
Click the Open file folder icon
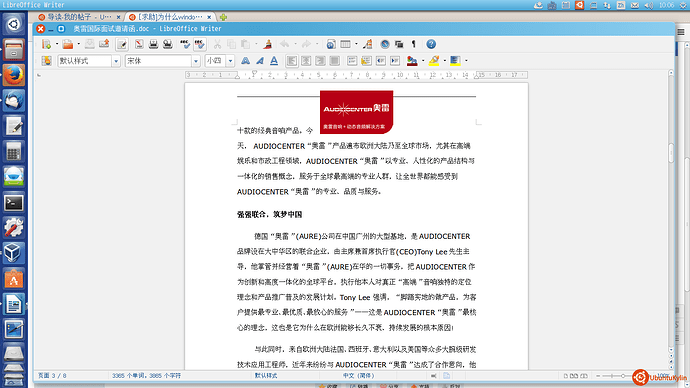68,44
